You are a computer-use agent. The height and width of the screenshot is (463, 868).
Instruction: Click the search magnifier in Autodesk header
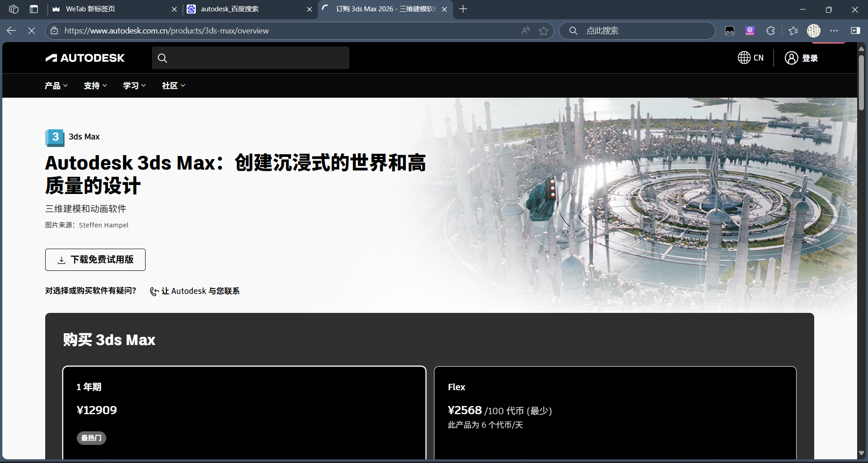click(x=163, y=58)
